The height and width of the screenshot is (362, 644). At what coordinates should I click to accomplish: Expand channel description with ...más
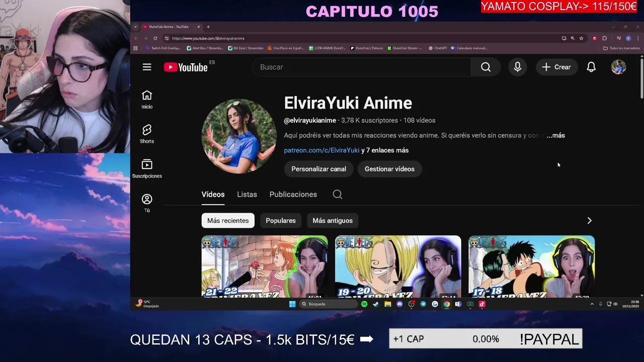[x=555, y=135]
